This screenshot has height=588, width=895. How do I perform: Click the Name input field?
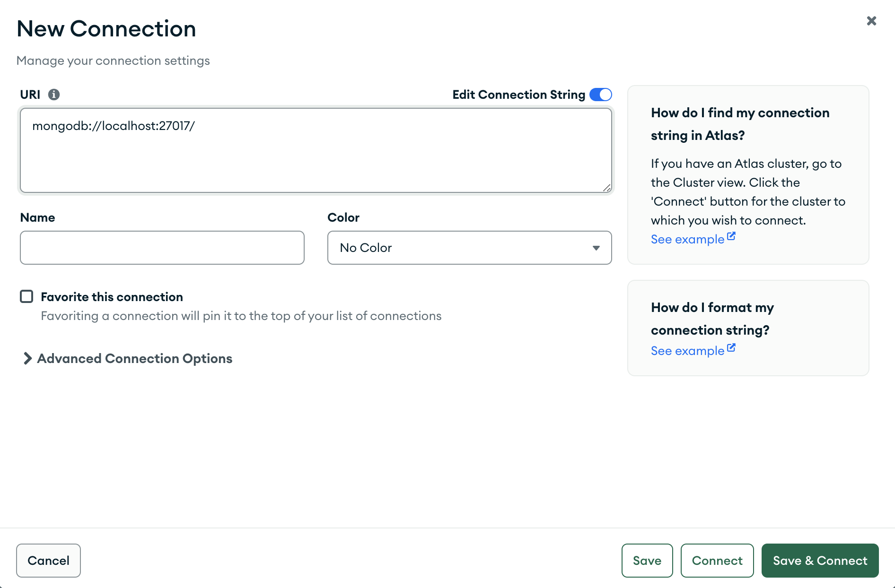[x=162, y=248]
